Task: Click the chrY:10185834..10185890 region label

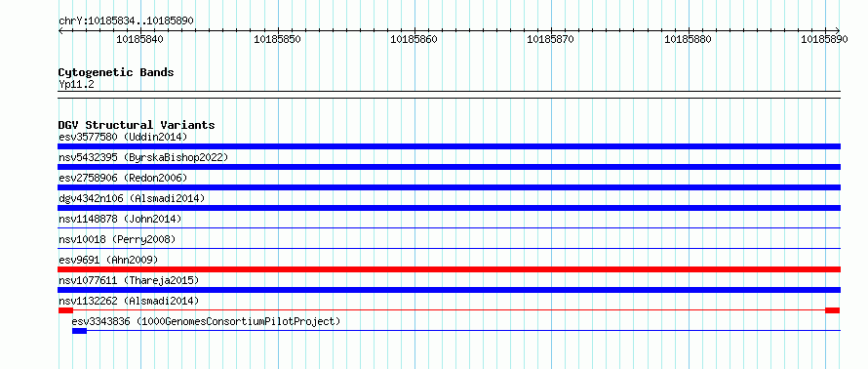Action: (x=126, y=20)
